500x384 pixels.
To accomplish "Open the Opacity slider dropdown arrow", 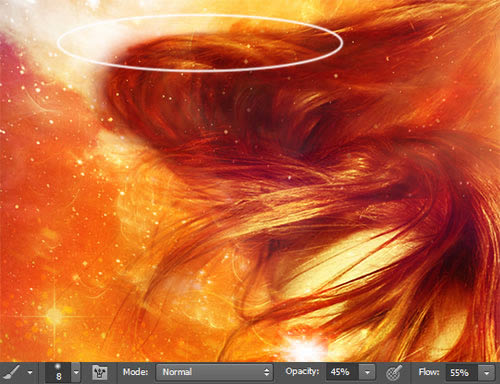I will [x=367, y=372].
